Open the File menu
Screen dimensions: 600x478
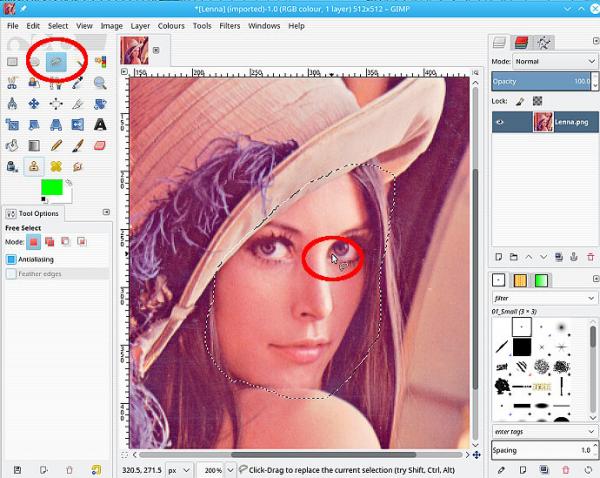[13, 26]
